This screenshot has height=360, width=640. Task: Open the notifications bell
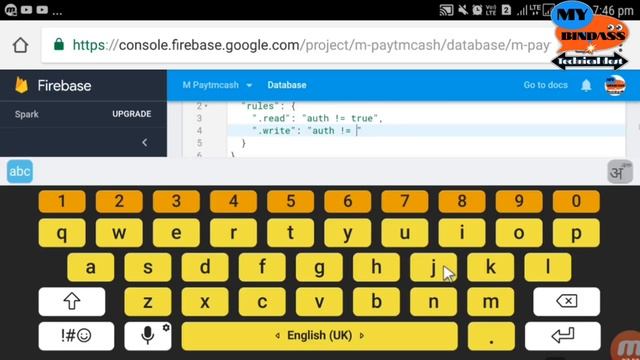(x=586, y=85)
